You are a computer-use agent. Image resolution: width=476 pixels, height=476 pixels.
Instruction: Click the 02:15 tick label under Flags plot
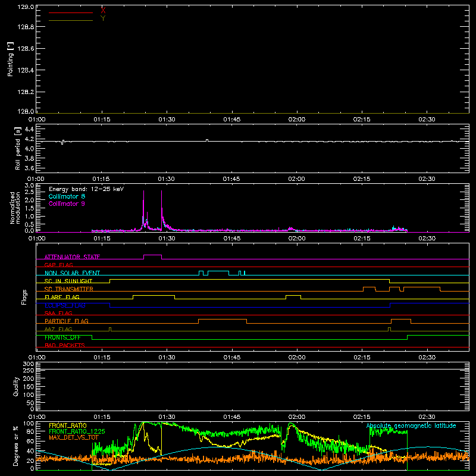click(x=362, y=358)
